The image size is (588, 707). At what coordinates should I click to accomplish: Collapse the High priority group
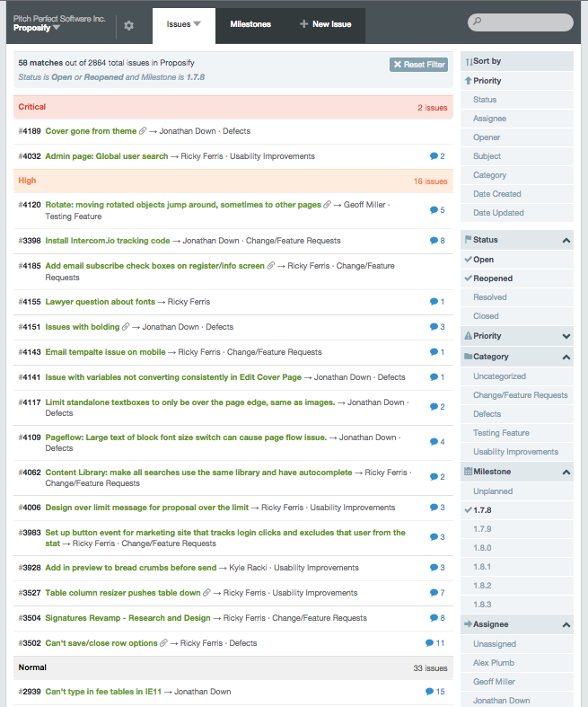[233, 181]
